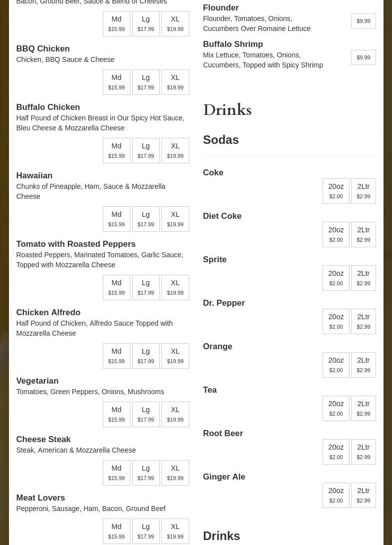Screen dimensions: 392x545
Task: Select Md Cheese Steak pizza
Action: tap(116, 473)
